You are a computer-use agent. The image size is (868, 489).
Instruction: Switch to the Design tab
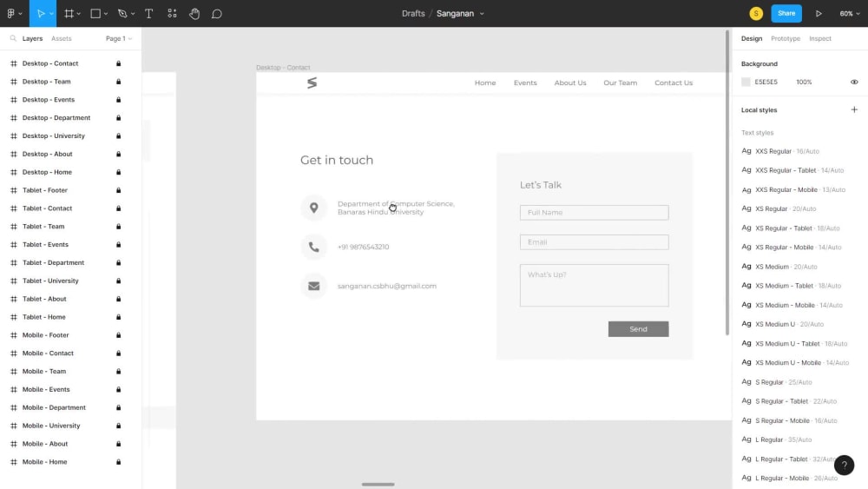tap(751, 39)
